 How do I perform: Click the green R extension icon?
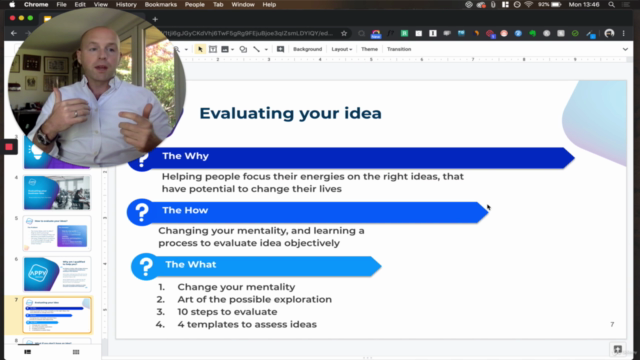pyautogui.click(x=404, y=33)
